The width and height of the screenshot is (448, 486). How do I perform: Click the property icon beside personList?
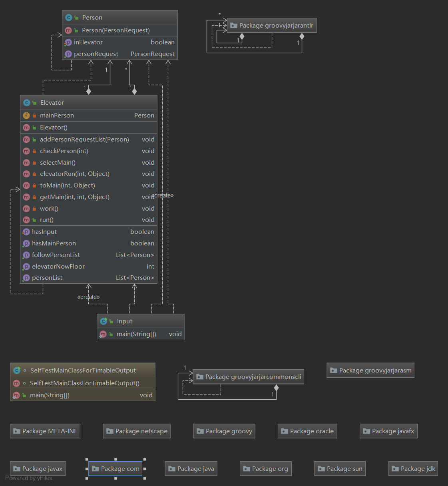point(26,278)
